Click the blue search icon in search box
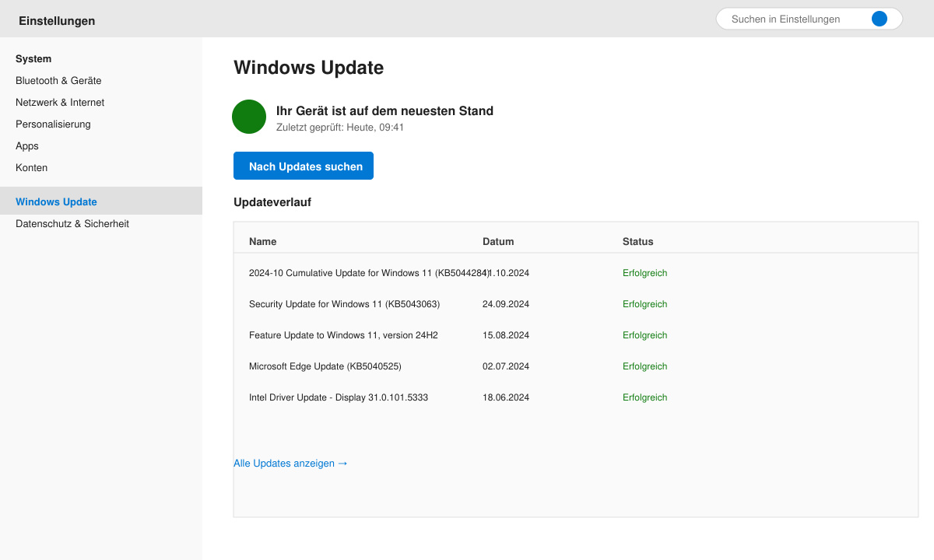 [x=880, y=19]
